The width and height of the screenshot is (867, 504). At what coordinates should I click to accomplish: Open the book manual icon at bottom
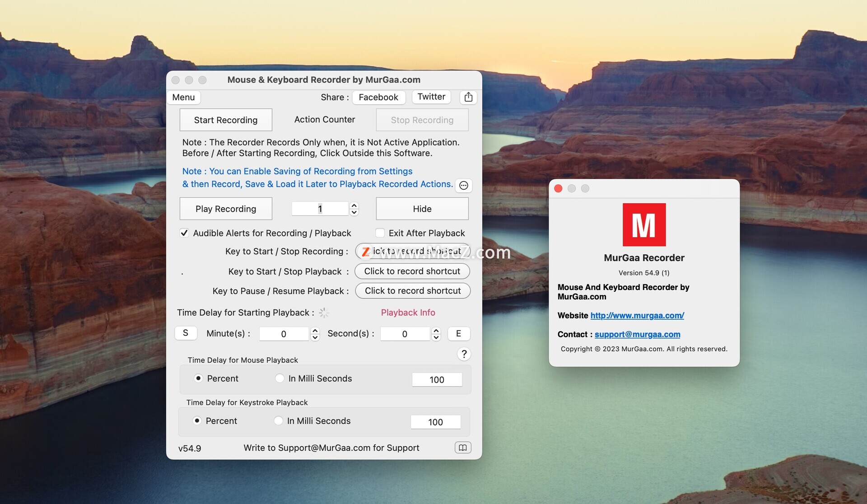point(463,448)
